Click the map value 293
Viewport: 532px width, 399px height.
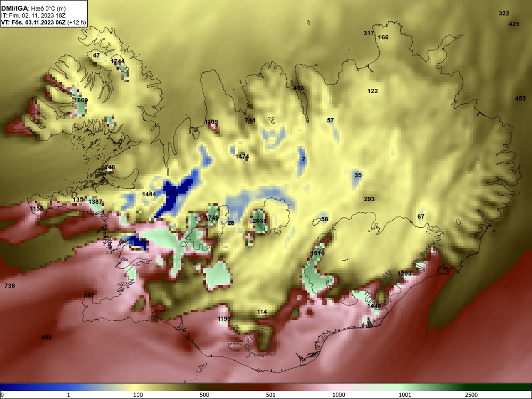(x=369, y=199)
